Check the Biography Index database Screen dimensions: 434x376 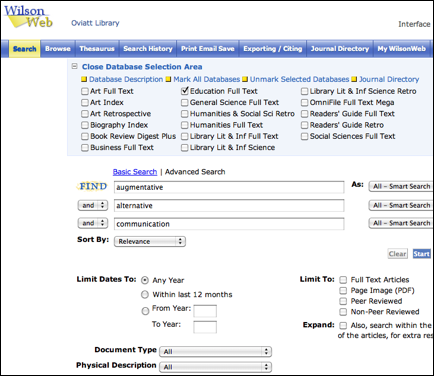pyautogui.click(x=85, y=125)
